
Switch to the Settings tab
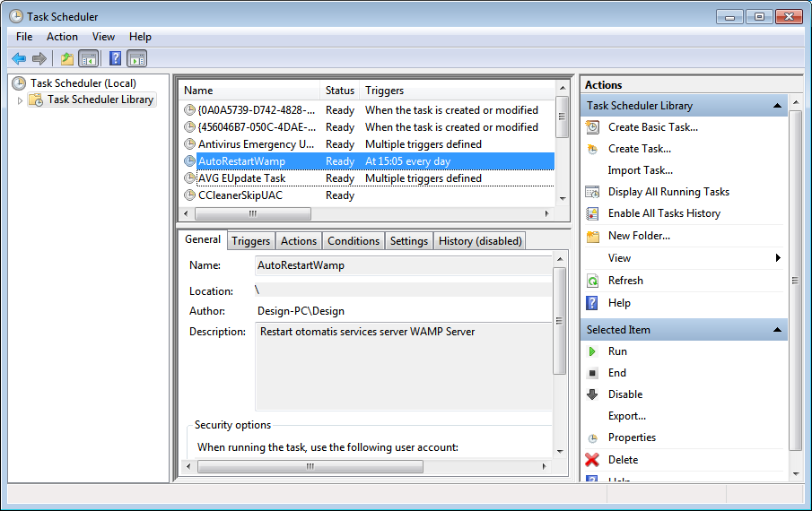pyautogui.click(x=408, y=241)
